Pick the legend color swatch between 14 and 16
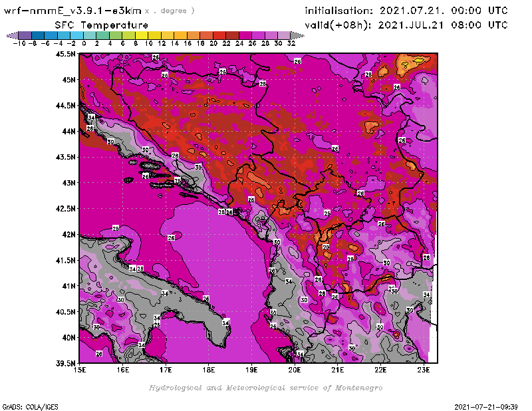The width and height of the screenshot is (532, 411). pos(180,35)
